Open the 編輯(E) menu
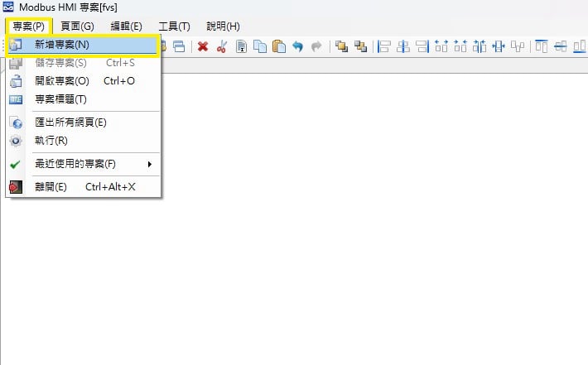Image resolution: width=588 pixels, height=365 pixels. pyautogui.click(x=126, y=26)
